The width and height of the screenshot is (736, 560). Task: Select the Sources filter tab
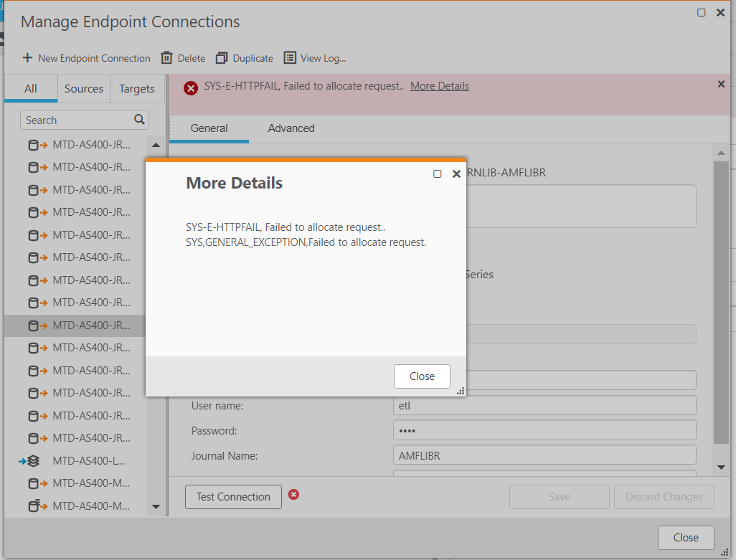tap(84, 89)
